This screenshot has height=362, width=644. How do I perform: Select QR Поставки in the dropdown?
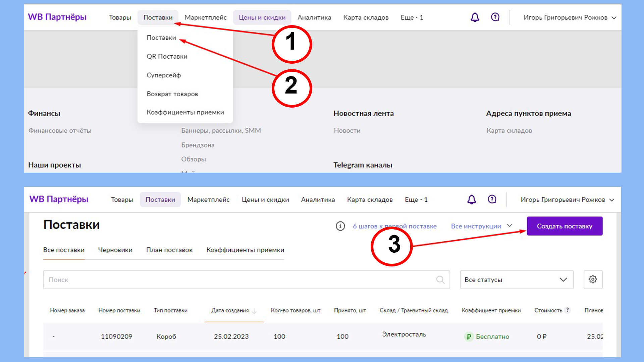[x=167, y=56]
